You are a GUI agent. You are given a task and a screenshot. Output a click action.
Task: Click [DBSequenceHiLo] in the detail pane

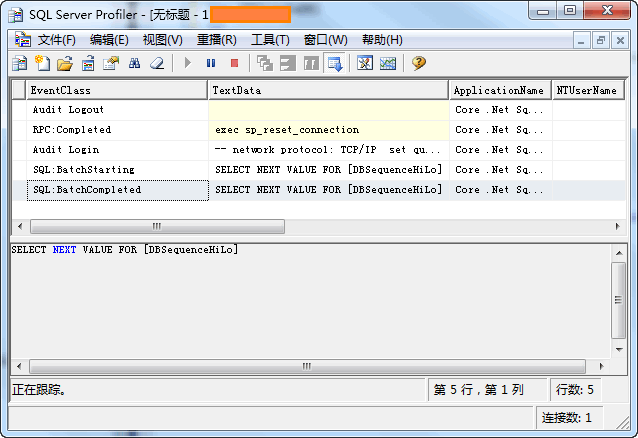pyautogui.click(x=191, y=250)
